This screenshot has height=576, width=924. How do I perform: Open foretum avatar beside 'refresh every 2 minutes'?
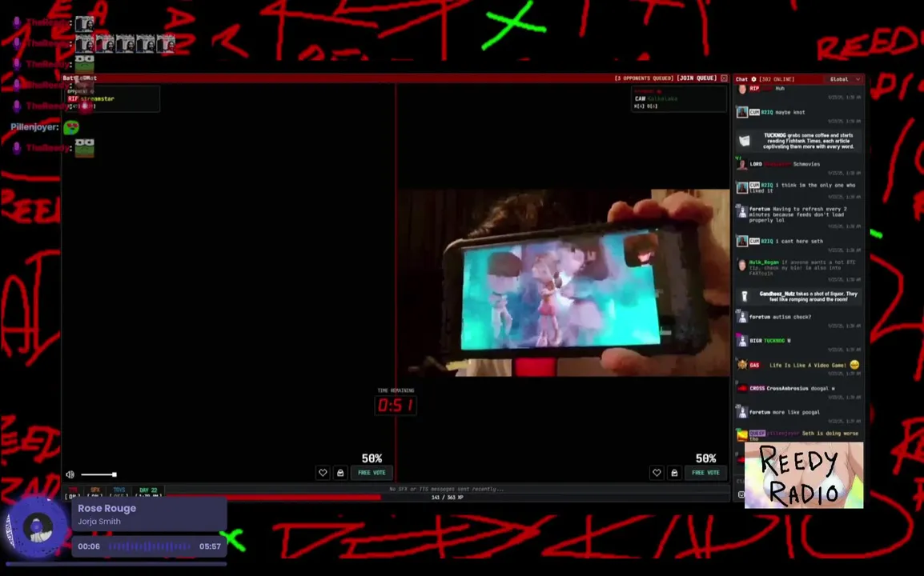coord(742,211)
